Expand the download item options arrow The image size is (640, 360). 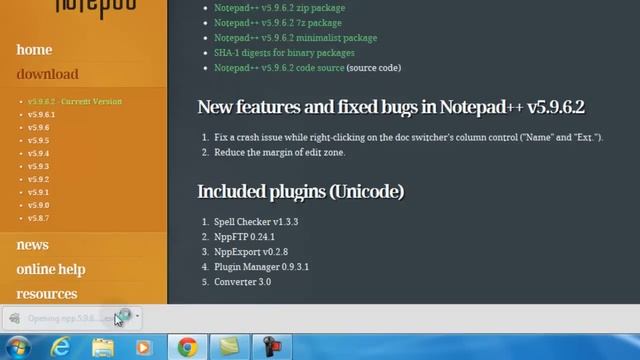(x=137, y=316)
